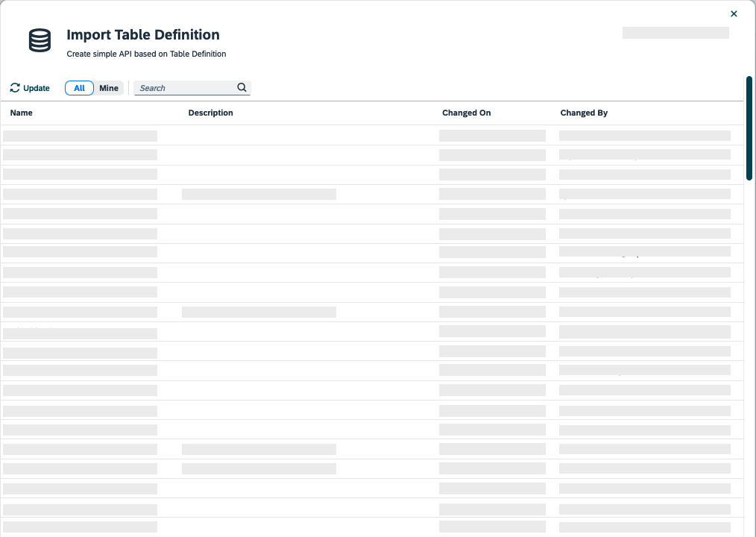Sort the table by the Name column
756x537 pixels.
[x=21, y=113]
